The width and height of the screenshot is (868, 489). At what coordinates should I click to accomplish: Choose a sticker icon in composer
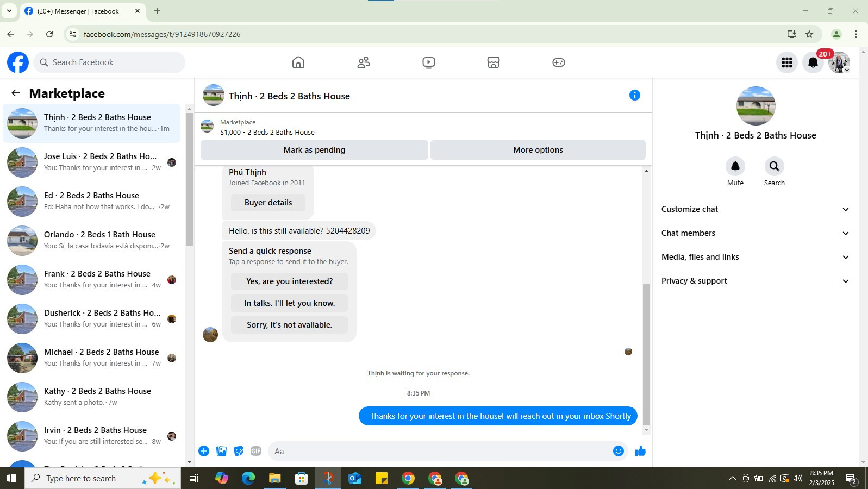pyautogui.click(x=239, y=451)
